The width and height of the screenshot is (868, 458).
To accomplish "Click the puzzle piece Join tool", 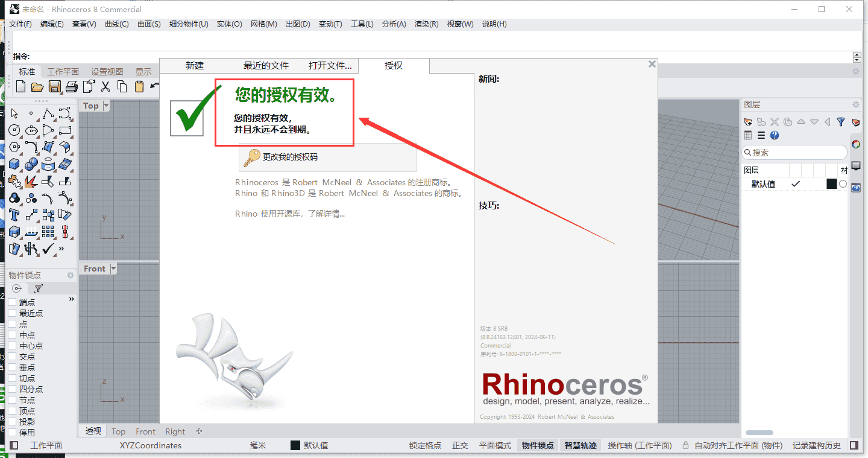I will click(14, 180).
